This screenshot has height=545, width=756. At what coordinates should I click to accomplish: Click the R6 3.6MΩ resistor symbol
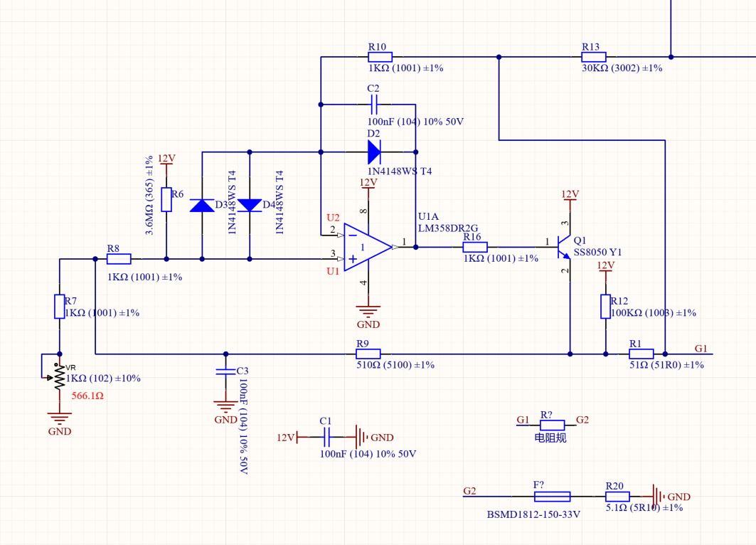tap(166, 200)
